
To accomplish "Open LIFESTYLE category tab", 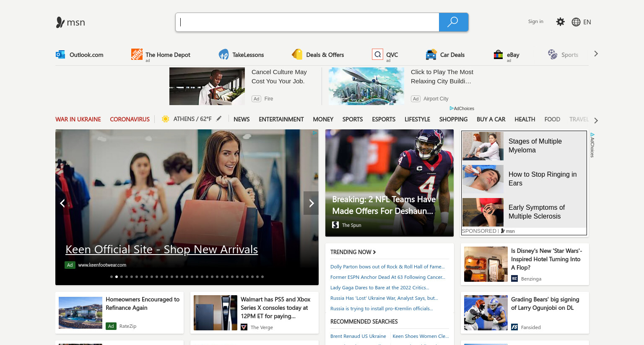I will 417,119.
